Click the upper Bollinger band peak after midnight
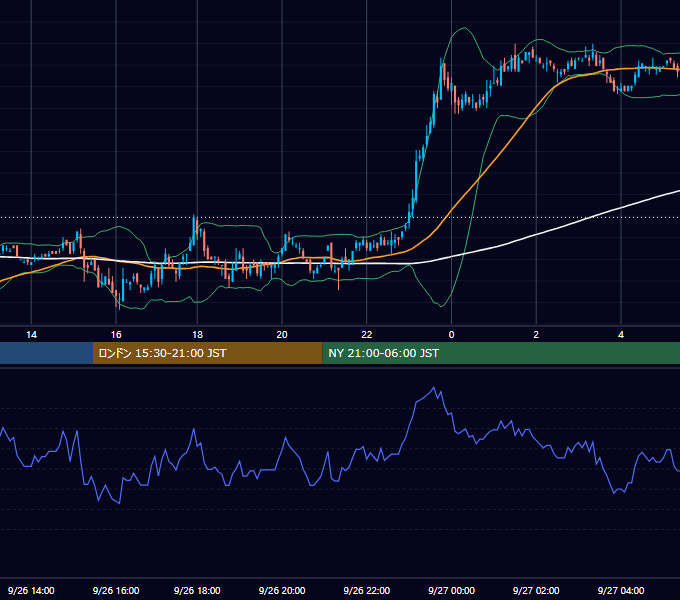Screen dimensions: 680x600 click(x=464, y=28)
